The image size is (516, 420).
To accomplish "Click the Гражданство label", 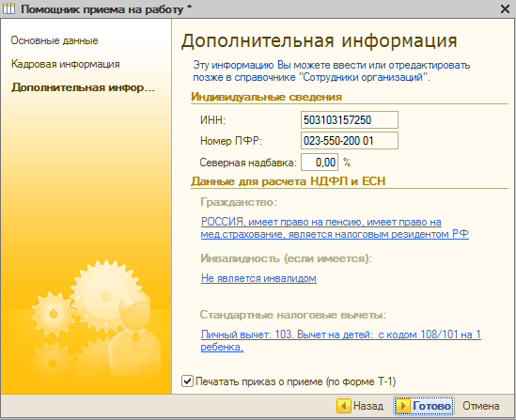I will point(239,202).
